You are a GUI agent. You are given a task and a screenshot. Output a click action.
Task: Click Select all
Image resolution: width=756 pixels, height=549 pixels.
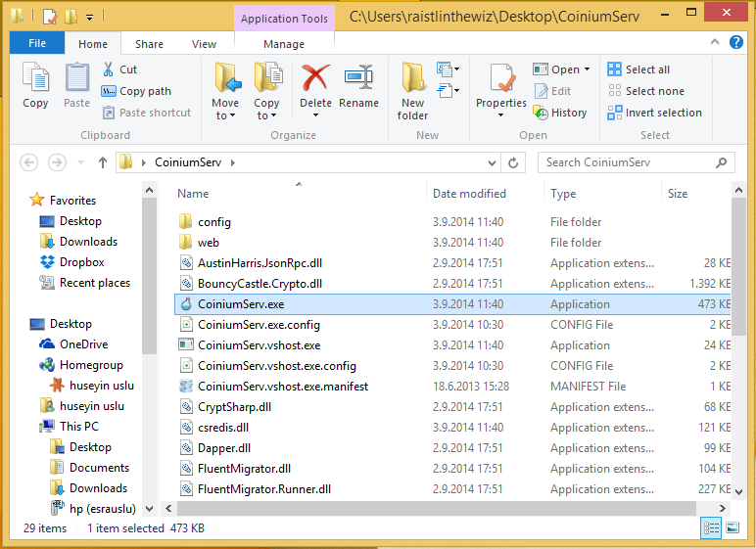[x=638, y=69]
